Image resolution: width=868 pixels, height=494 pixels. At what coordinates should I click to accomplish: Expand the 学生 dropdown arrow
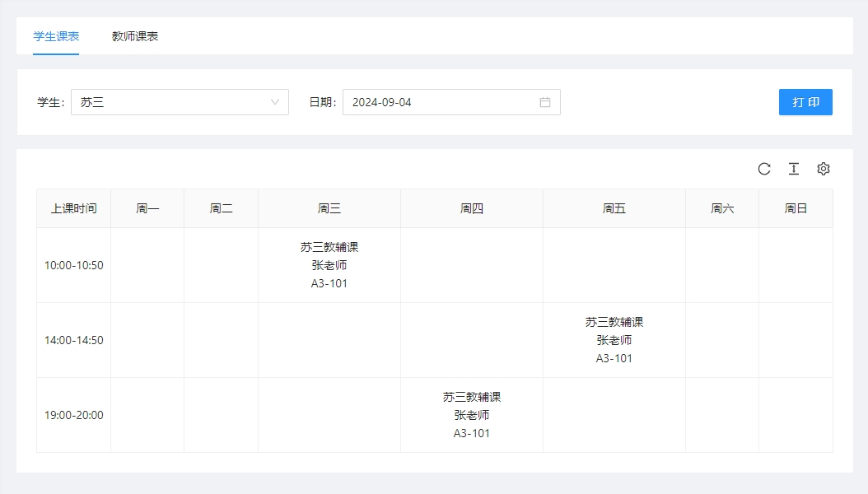[275, 102]
